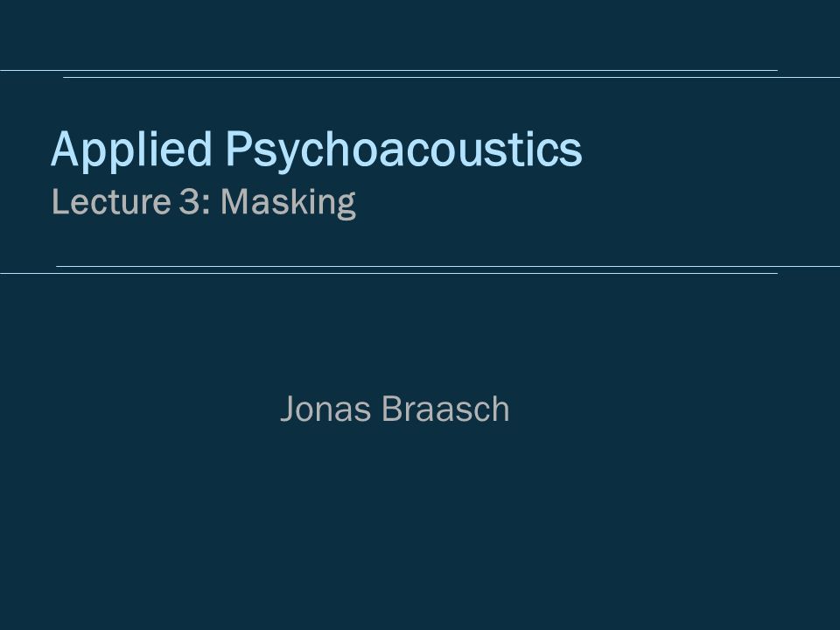840x630 pixels.
Task: Click the word "Applied" in the title
Action: (131, 150)
